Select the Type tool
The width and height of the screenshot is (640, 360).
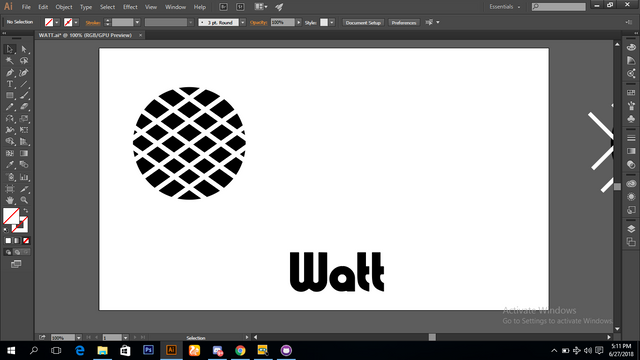coord(10,84)
